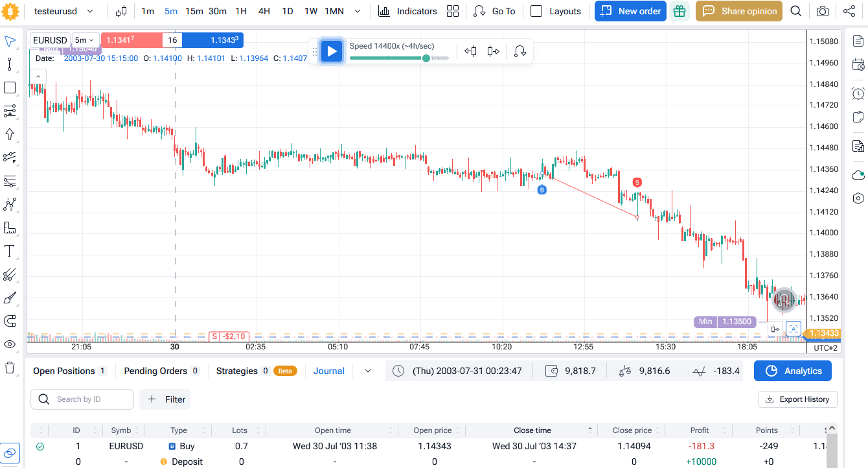Click the search magnifier in top toolbar
Viewport: 868px width, 468px height.
(796, 11)
